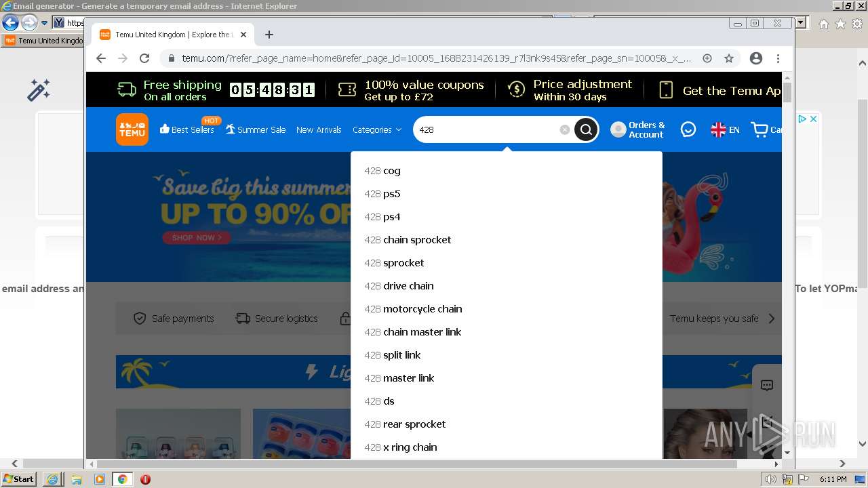868x488 pixels.
Task: Open Orders & Account menu
Action: point(638,129)
